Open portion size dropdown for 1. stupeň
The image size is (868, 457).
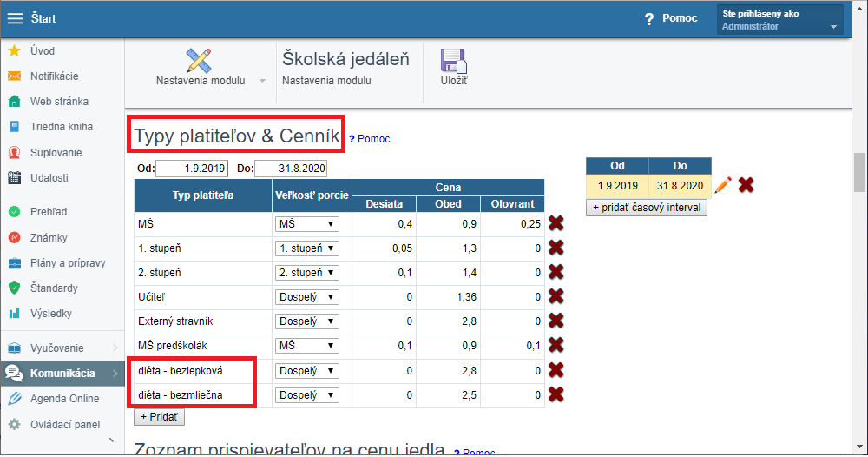[x=306, y=248]
